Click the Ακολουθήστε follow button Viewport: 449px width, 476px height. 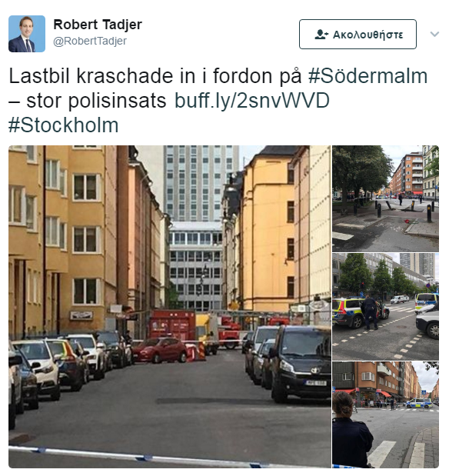(x=358, y=35)
